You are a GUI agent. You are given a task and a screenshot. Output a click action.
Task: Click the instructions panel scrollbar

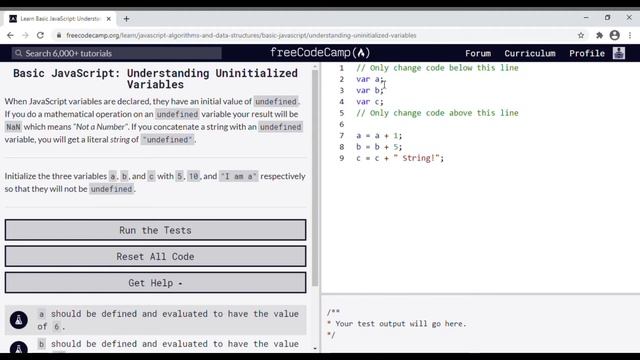(315, 178)
